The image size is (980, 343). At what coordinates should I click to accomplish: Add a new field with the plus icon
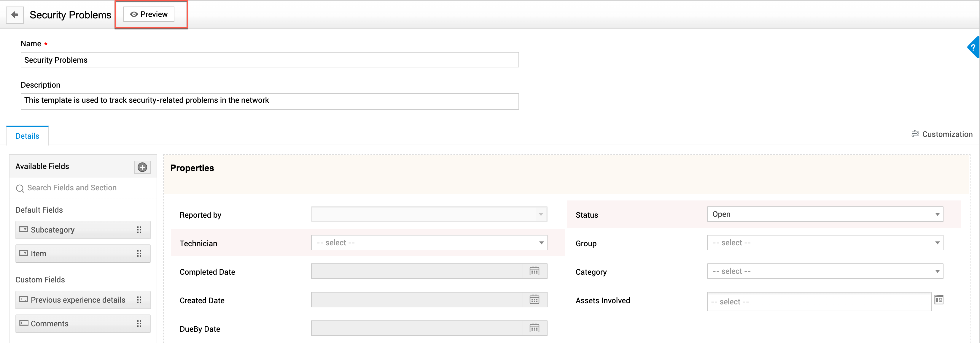point(142,167)
